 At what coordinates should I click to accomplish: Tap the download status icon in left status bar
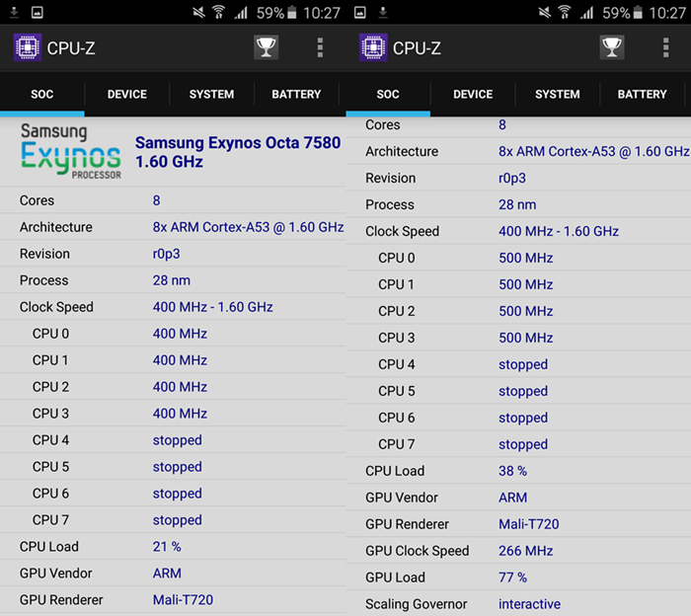click(14, 12)
